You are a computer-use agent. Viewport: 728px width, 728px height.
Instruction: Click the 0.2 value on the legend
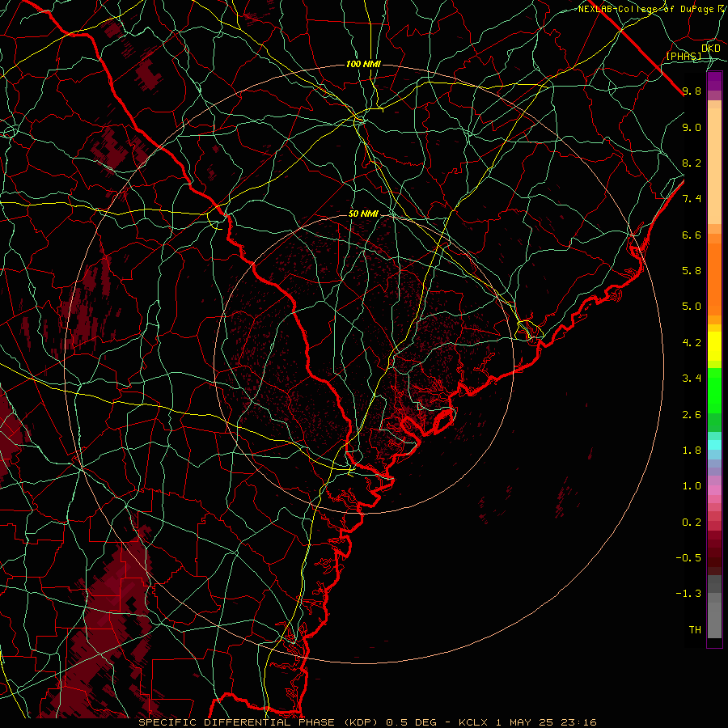692,523
